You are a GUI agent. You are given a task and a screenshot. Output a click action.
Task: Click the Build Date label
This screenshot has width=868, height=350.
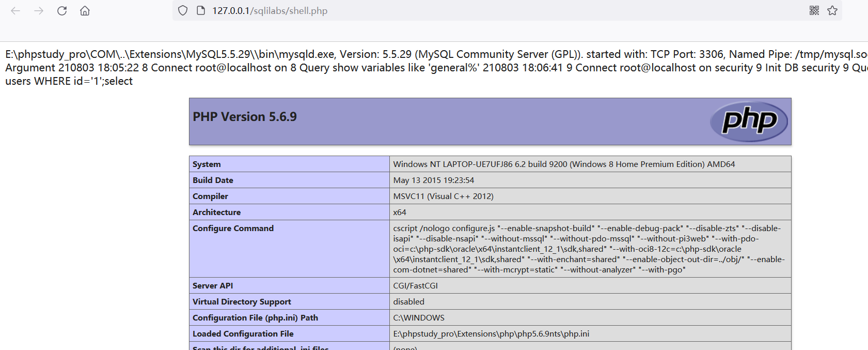click(x=213, y=180)
